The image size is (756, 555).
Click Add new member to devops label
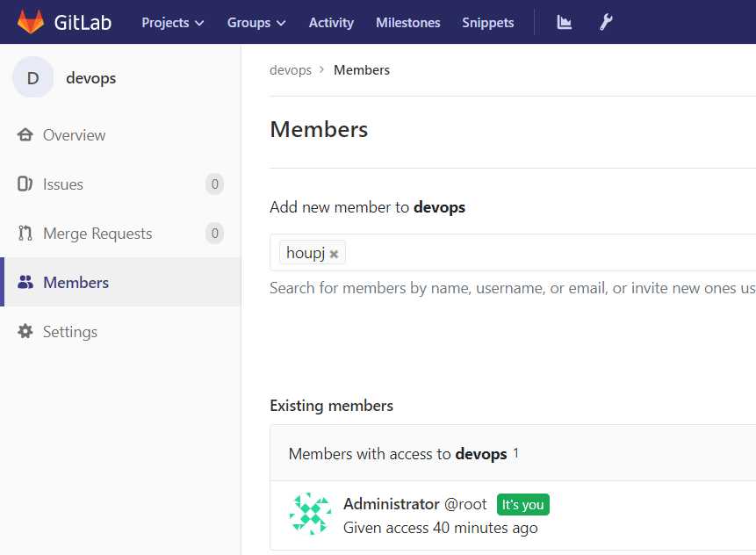[367, 207]
